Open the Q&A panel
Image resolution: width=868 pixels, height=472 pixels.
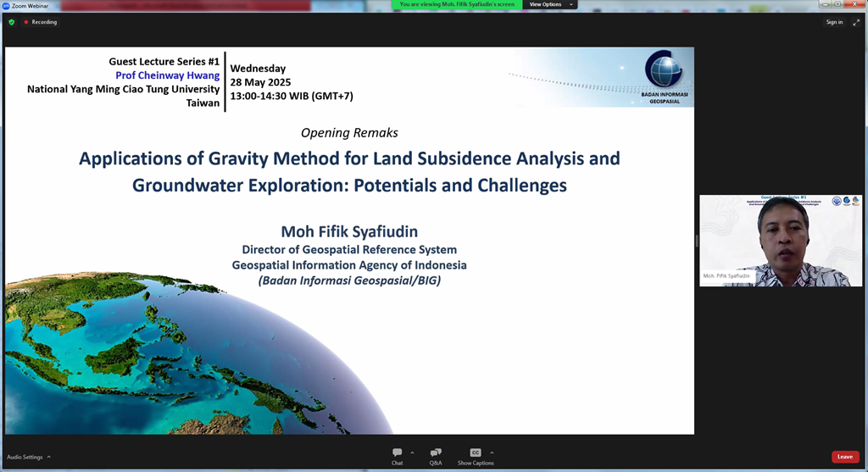pos(436,456)
